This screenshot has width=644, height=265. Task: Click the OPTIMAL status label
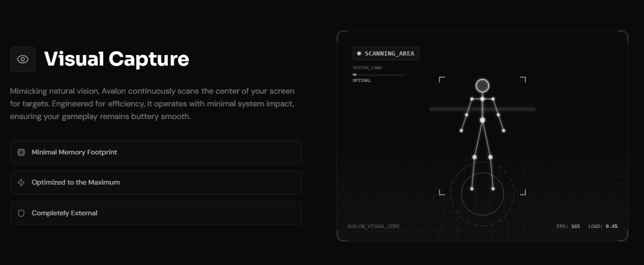pos(362,80)
